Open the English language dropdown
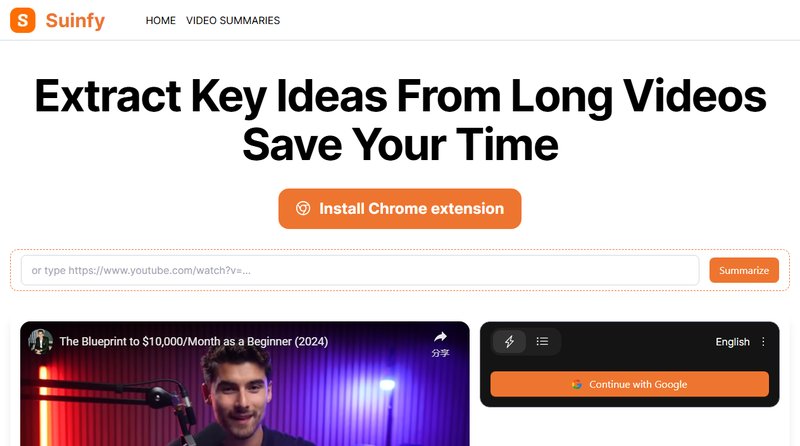The height and width of the screenshot is (446, 800). point(732,342)
